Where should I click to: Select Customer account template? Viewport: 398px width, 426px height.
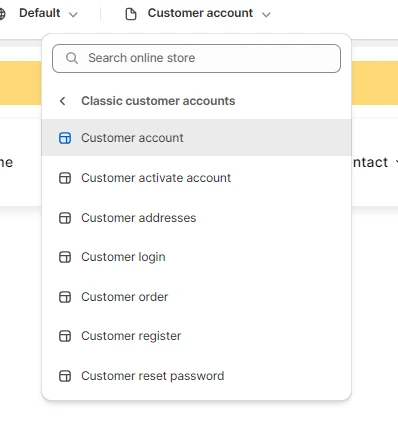196,138
